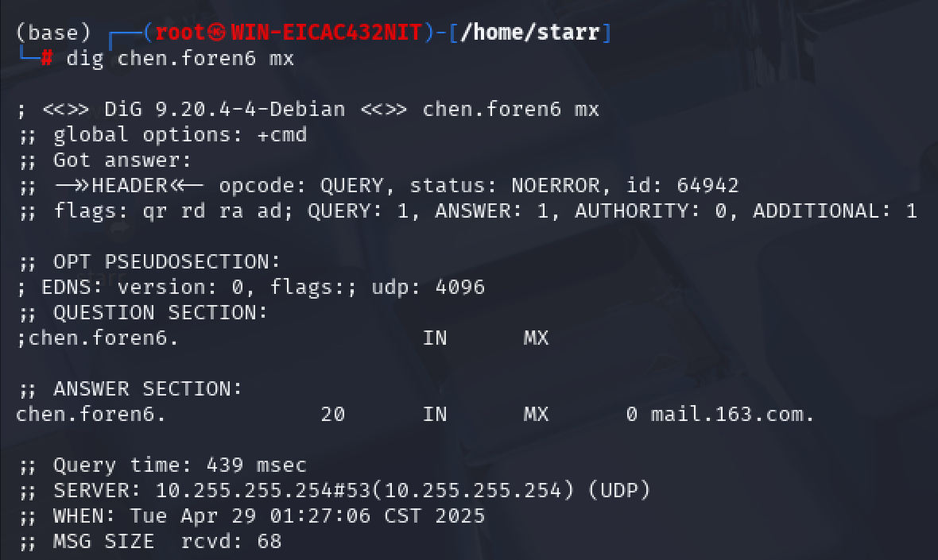Screen dimensions: 938x560
Task: Click the red hash prompt symbol
Action: click(x=46, y=58)
